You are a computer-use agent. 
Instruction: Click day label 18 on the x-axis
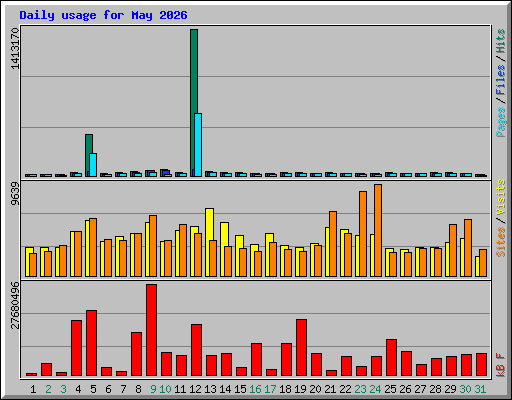[285, 389]
